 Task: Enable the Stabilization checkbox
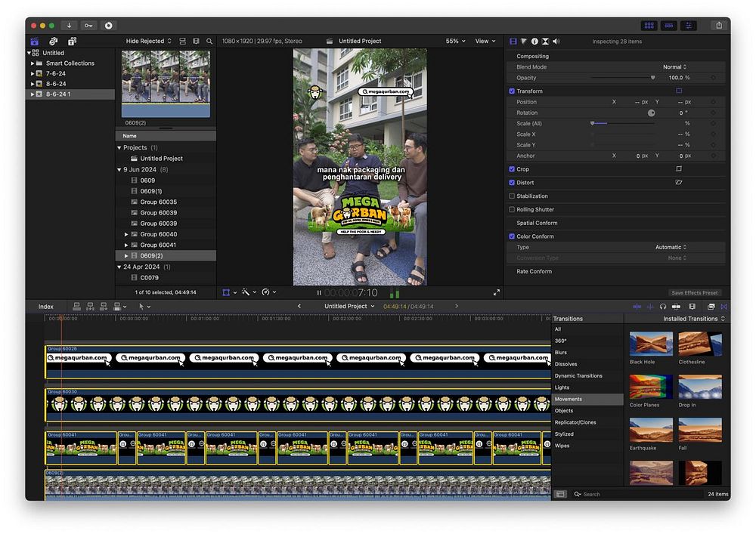(x=513, y=196)
